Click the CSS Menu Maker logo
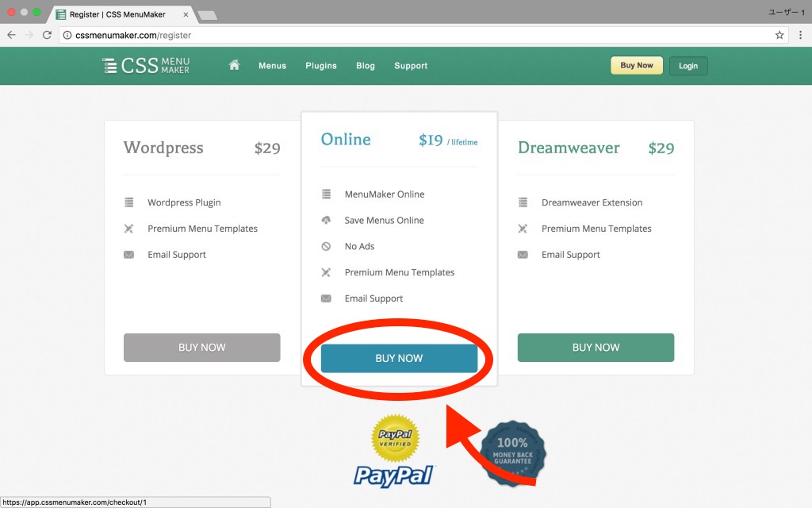The image size is (812, 508). pyautogui.click(x=146, y=66)
